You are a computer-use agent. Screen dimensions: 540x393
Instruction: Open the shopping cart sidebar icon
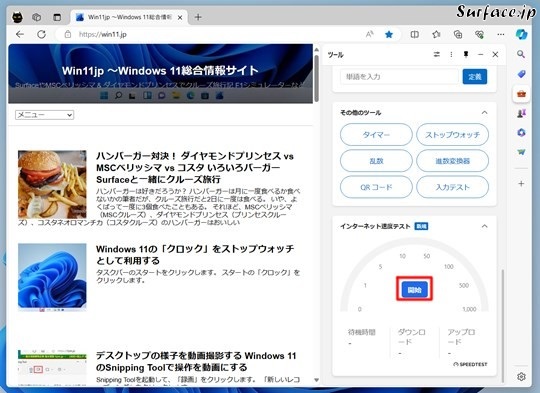pyautogui.click(x=521, y=152)
